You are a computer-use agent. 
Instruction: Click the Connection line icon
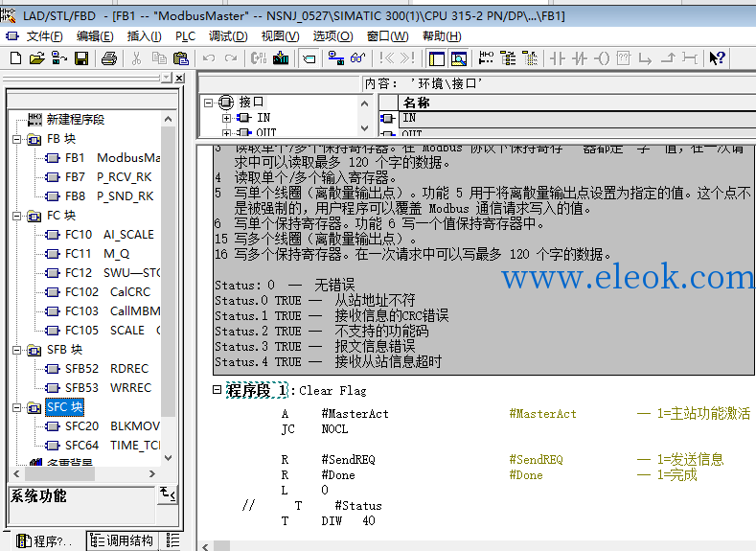(x=690, y=58)
